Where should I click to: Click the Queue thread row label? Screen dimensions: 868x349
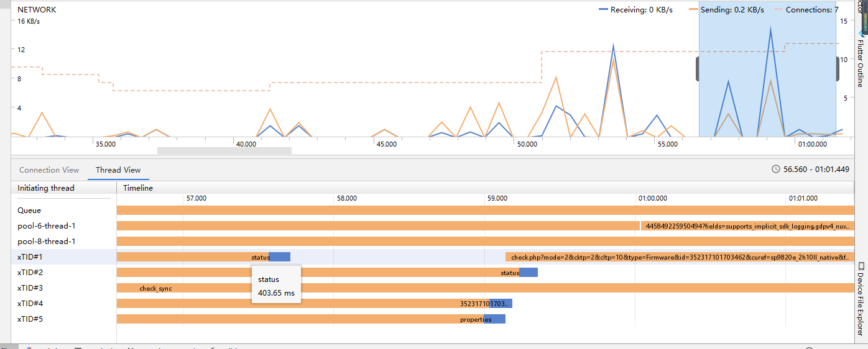click(29, 211)
